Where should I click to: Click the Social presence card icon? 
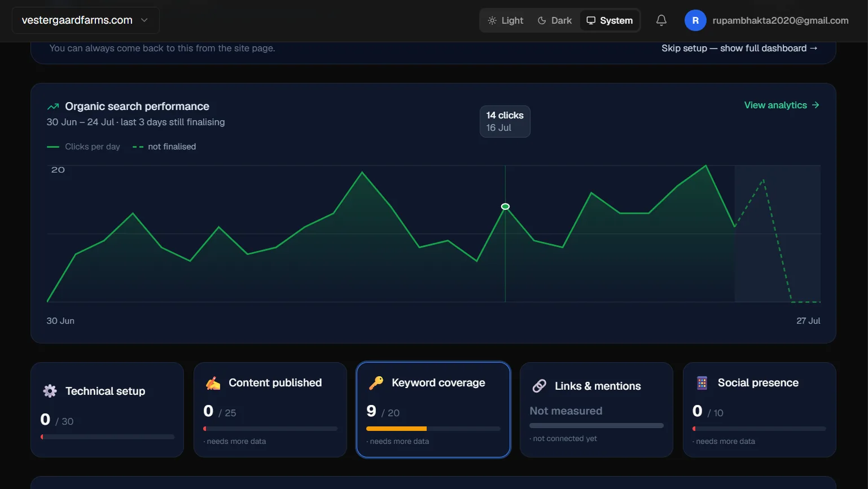coord(702,383)
